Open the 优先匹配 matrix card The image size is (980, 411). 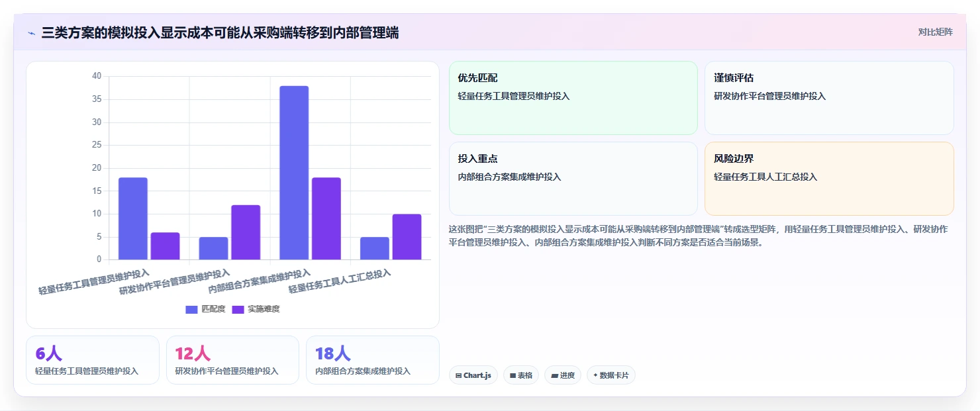click(x=573, y=98)
